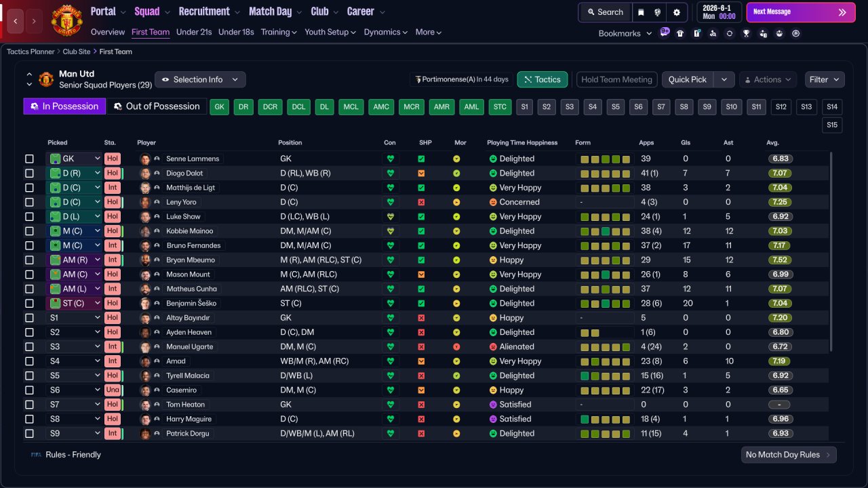Click Luke Shaw's condition heart icon

pyautogui.click(x=390, y=217)
